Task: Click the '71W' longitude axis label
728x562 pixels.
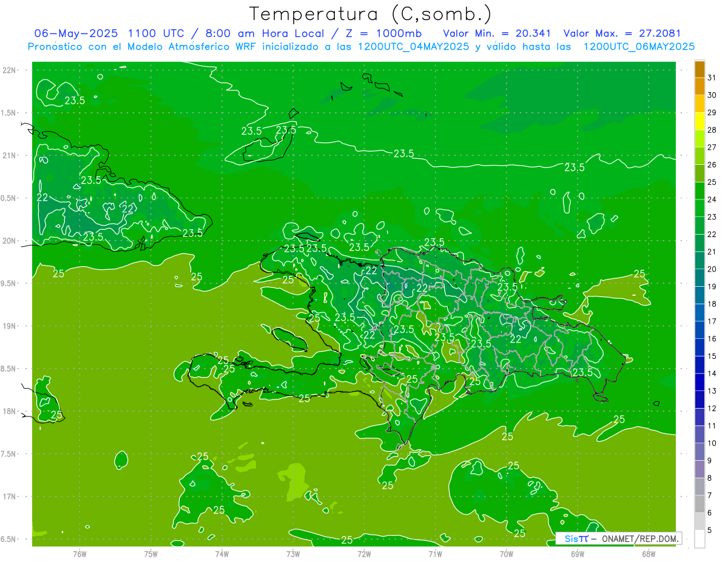Action: pos(435,554)
